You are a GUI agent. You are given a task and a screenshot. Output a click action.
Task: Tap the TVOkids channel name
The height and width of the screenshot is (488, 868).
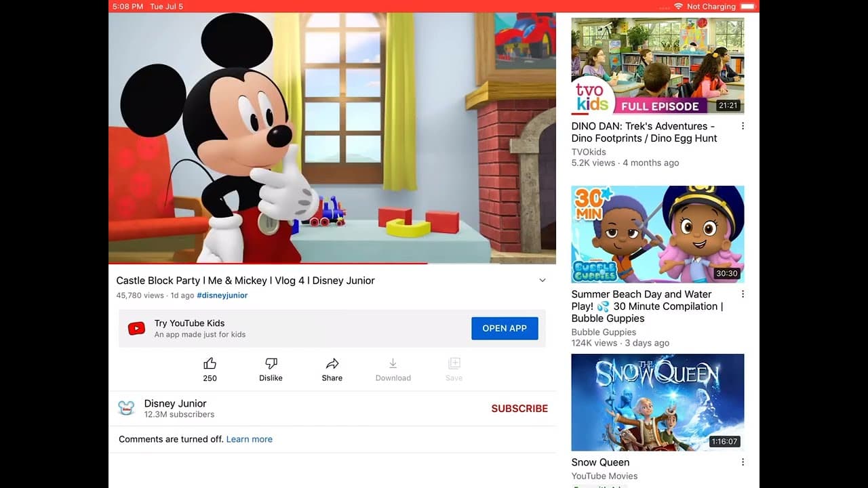(589, 152)
